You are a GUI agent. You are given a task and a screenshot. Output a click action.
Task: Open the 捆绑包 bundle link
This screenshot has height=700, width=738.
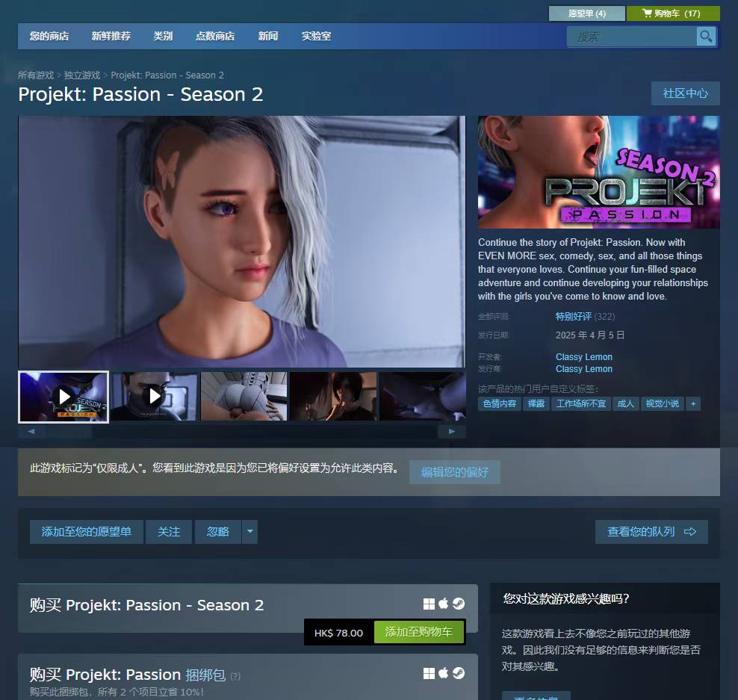(205, 675)
